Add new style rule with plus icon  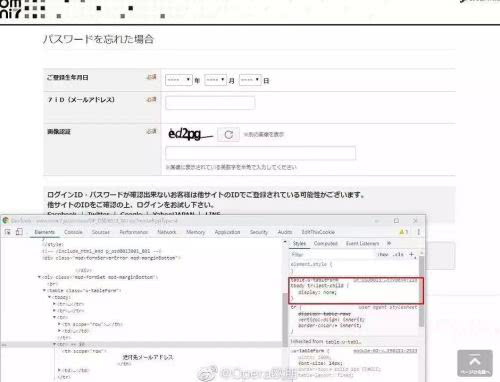(411, 255)
